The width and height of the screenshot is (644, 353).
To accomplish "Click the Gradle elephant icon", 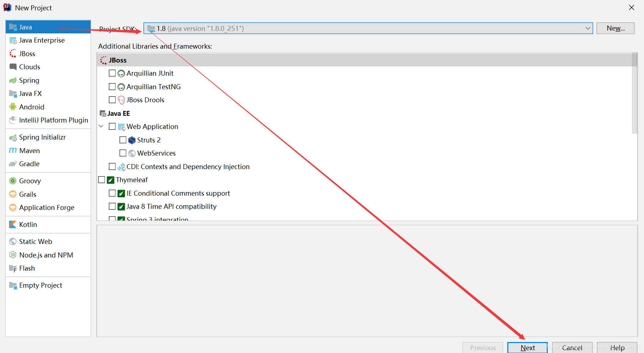I will click(x=13, y=164).
